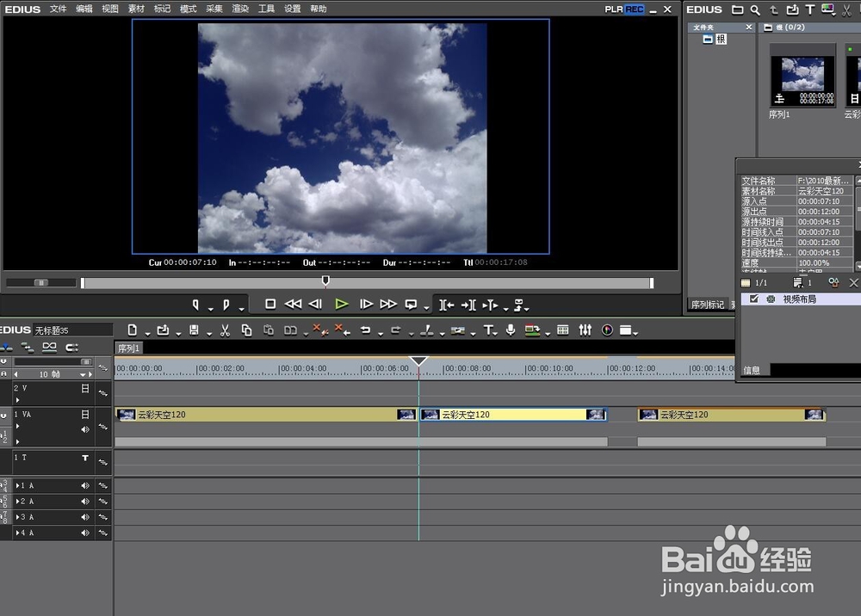The image size is (861, 616).
Task: Click the Delete clip red X icon
Action: [320, 330]
